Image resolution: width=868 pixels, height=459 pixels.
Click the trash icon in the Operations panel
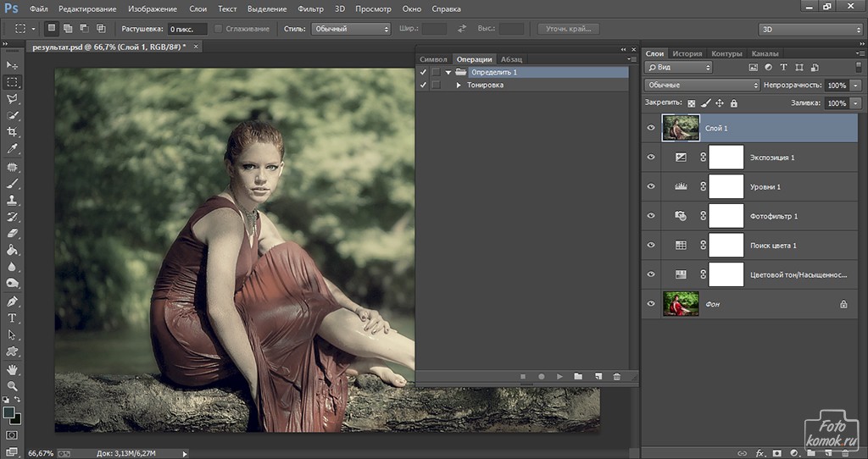point(616,376)
